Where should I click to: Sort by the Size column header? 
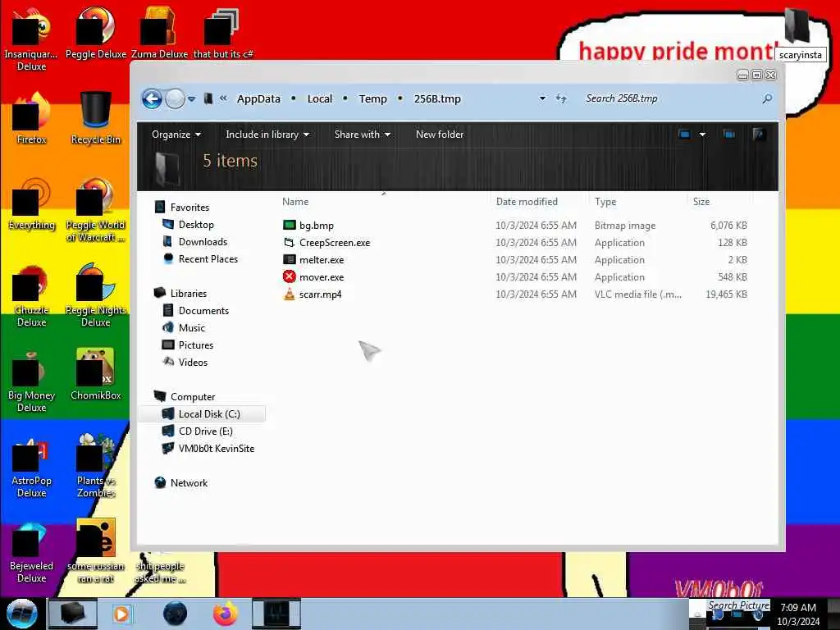click(x=701, y=202)
